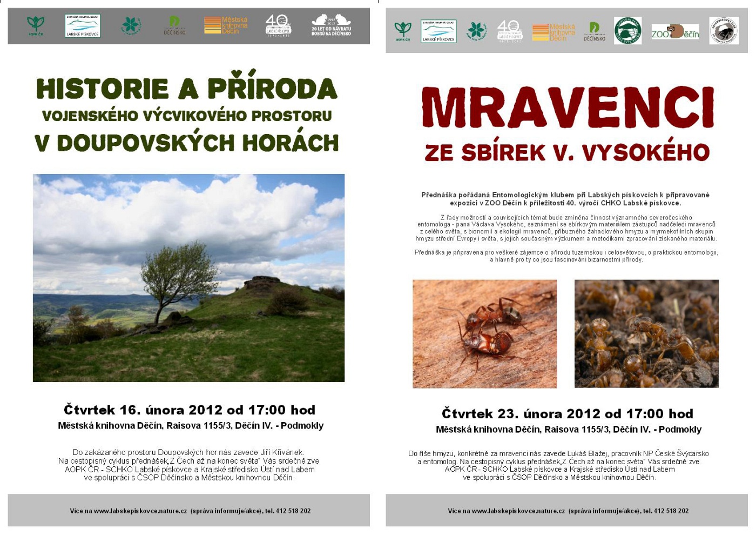Click the ZOO Děčín logo
This screenshot has width=756, height=535.
pos(675,32)
